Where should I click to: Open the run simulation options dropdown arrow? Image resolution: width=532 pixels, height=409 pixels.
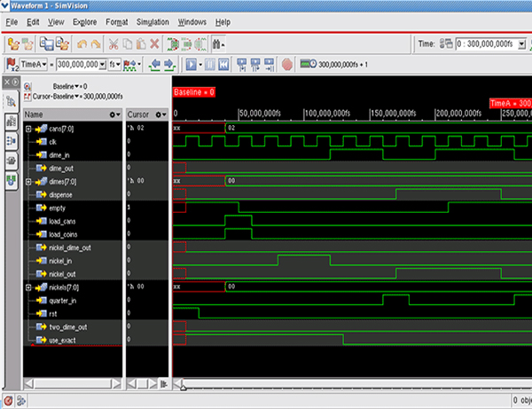[x=200, y=65]
